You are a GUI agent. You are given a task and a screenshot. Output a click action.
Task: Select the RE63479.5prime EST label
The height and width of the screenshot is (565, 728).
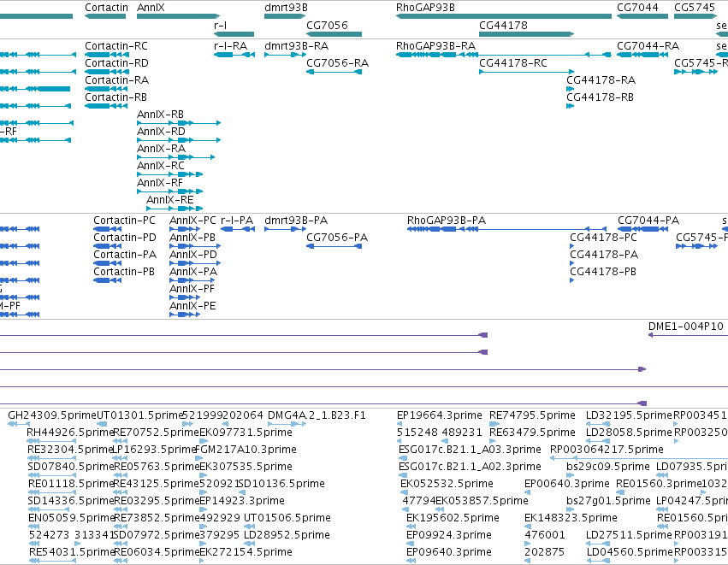[533, 433]
